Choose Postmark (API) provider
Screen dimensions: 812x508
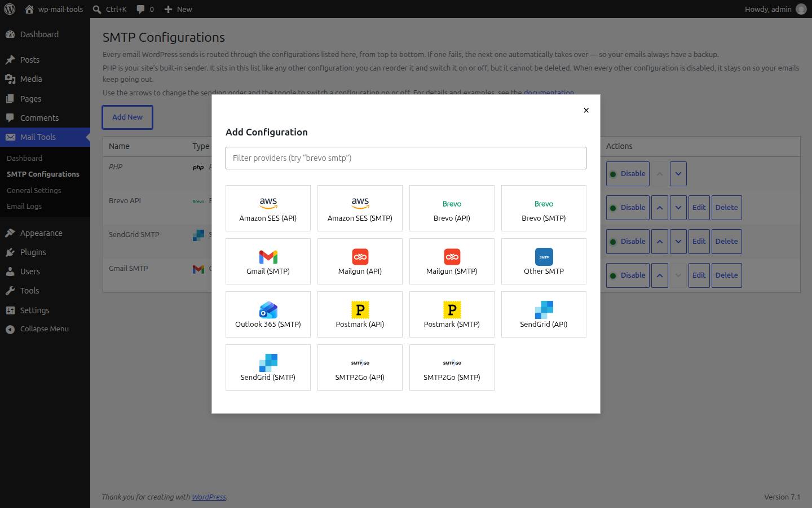[x=360, y=314]
